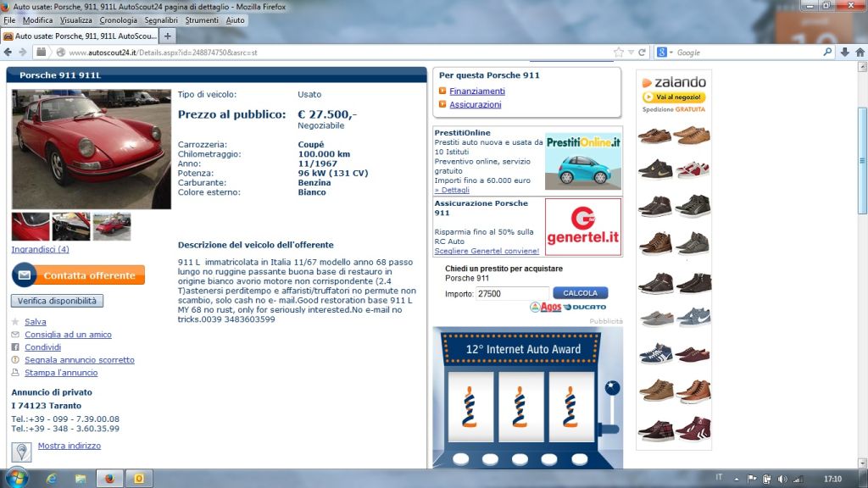Open Windows Explorer from taskbar

81,478
